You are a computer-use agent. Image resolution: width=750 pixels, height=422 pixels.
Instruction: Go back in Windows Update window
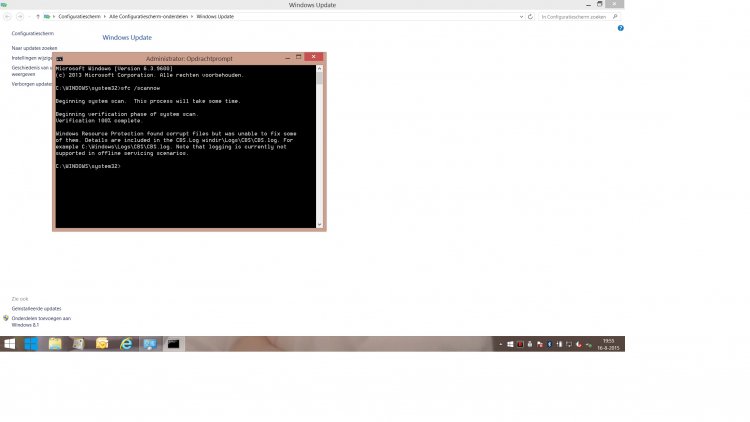[7, 17]
